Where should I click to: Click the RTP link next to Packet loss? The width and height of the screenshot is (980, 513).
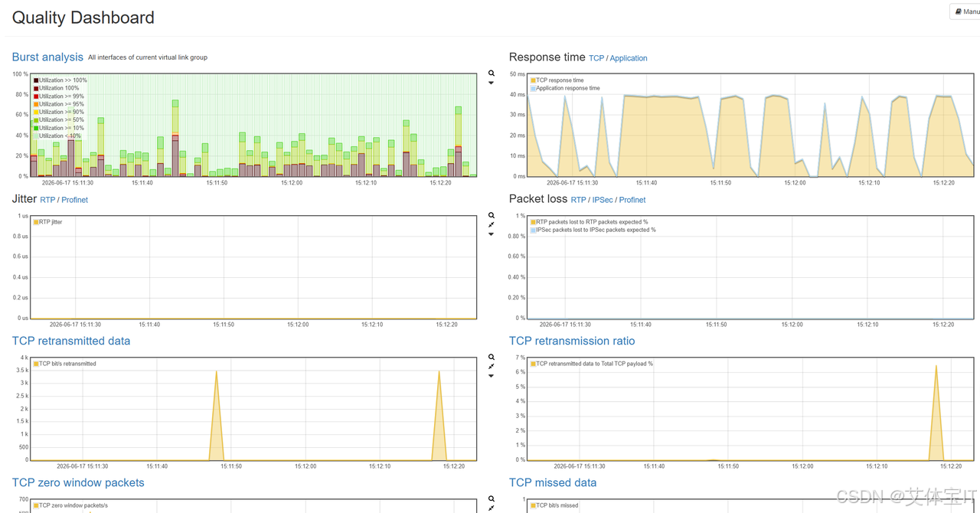pos(578,200)
